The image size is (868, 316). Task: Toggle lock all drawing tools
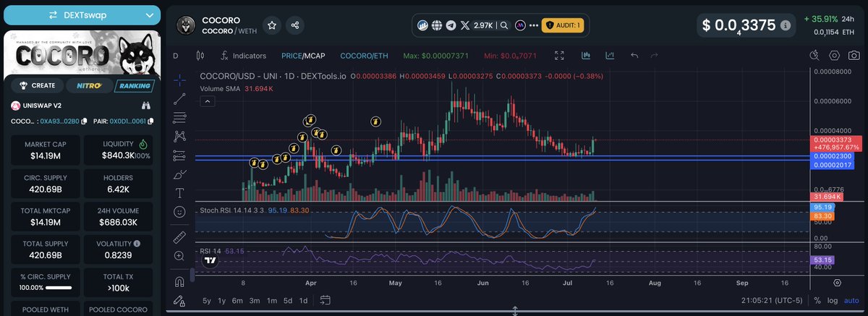(x=179, y=300)
